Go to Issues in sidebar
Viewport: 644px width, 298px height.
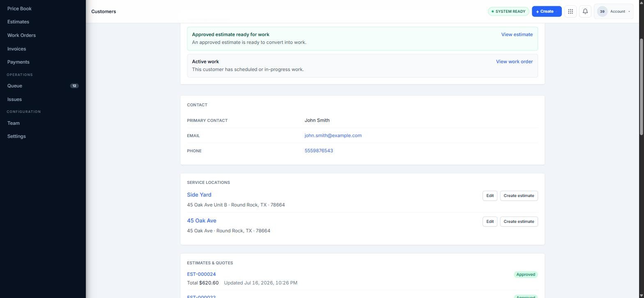(x=14, y=99)
